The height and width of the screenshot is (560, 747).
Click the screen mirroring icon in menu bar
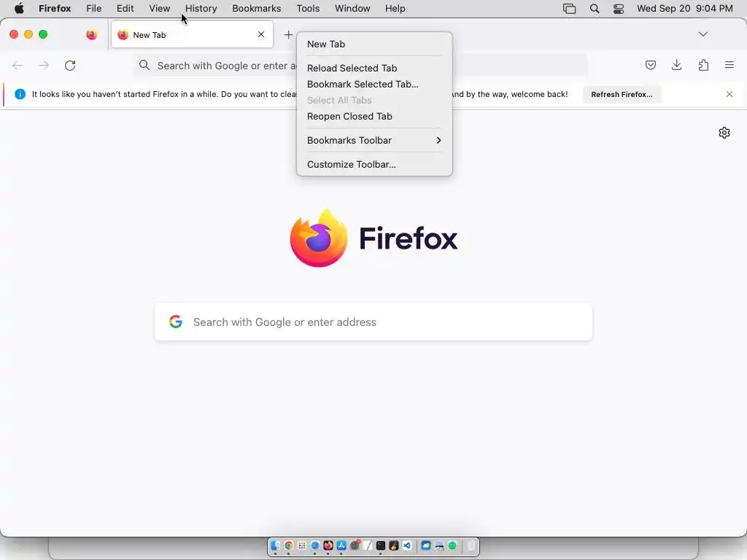(569, 9)
